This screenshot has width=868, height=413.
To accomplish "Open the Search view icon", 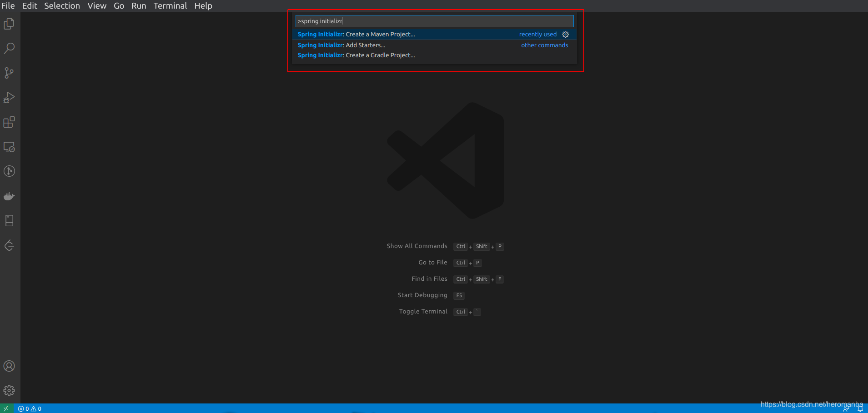I will 9,48.
